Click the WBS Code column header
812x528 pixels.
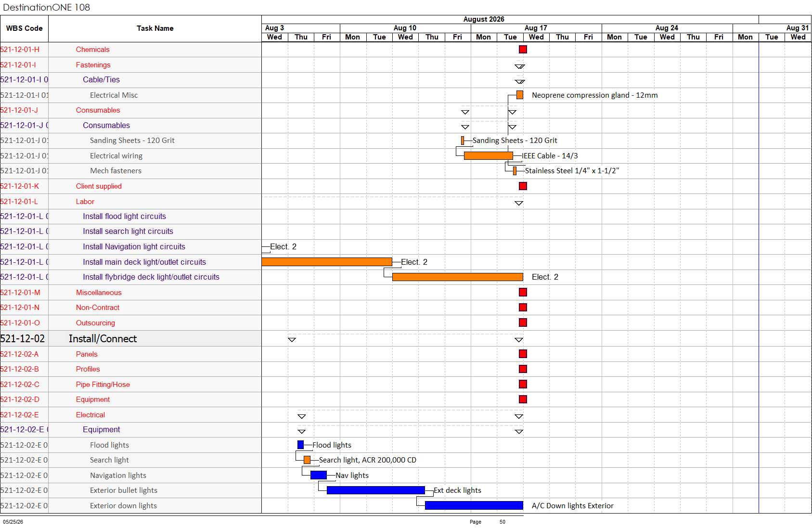point(24,28)
